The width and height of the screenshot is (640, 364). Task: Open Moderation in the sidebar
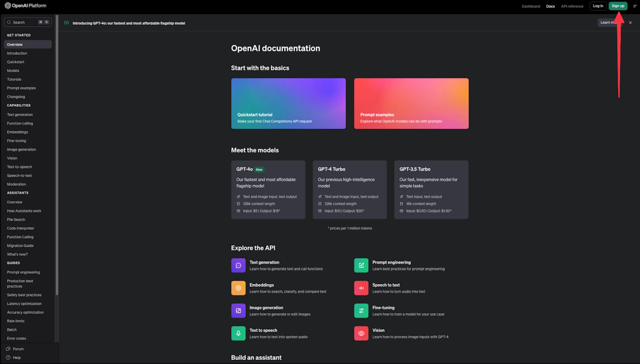click(16, 184)
